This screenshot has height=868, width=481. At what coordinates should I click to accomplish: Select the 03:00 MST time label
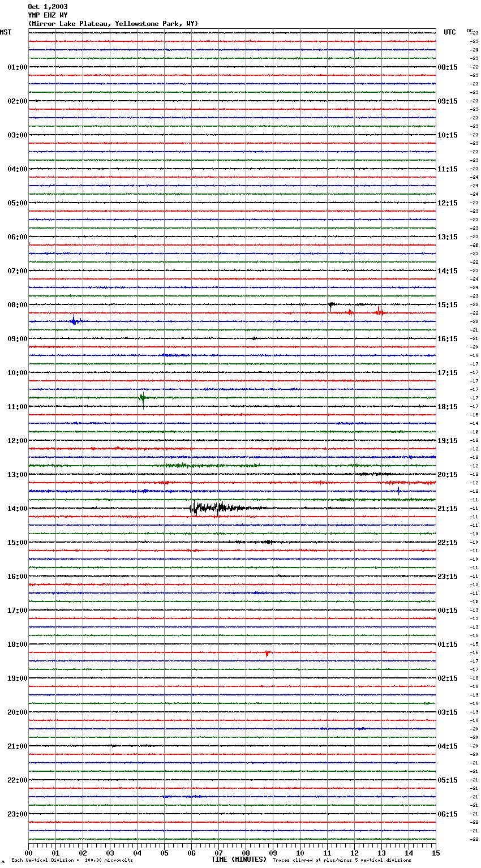coord(18,135)
